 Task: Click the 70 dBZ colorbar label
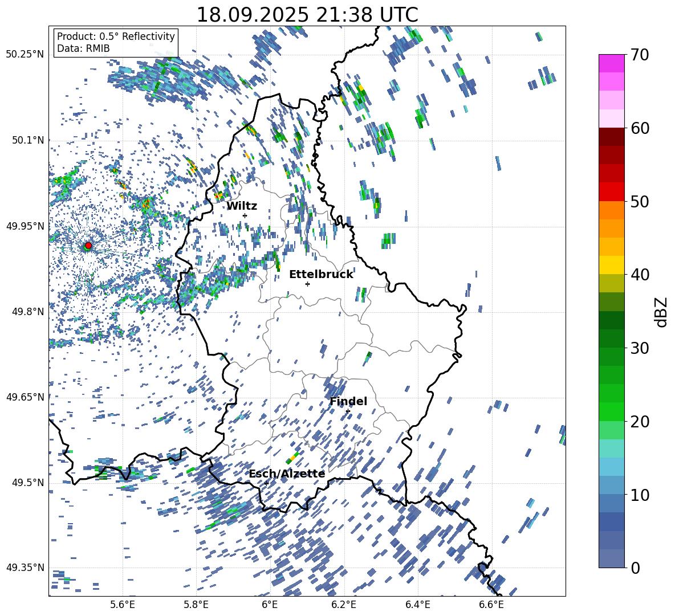(640, 55)
